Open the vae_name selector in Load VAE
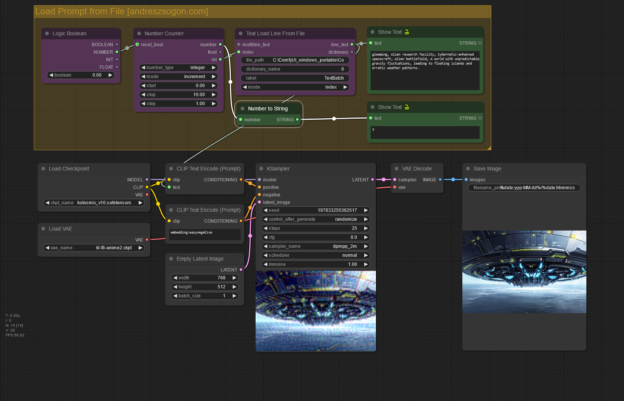 coord(96,247)
